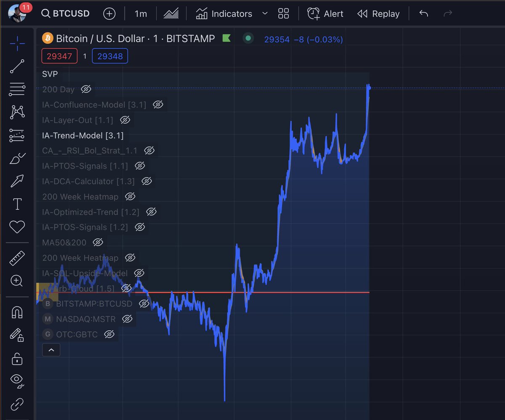This screenshot has width=505, height=420.
Task: Select the Bitcoin / U.S. Dollar title
Action: click(x=136, y=39)
